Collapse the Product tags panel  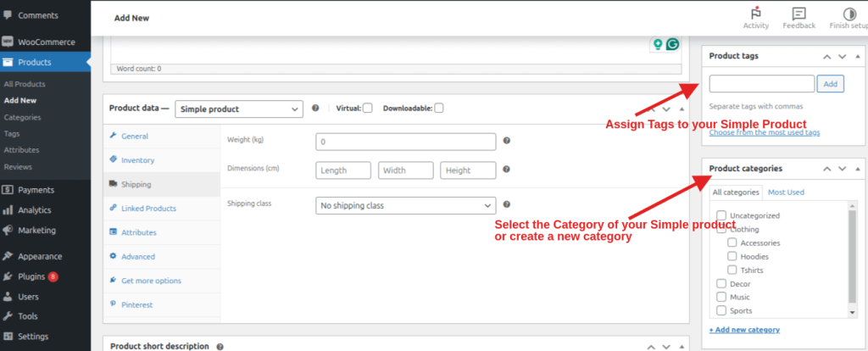click(858, 56)
